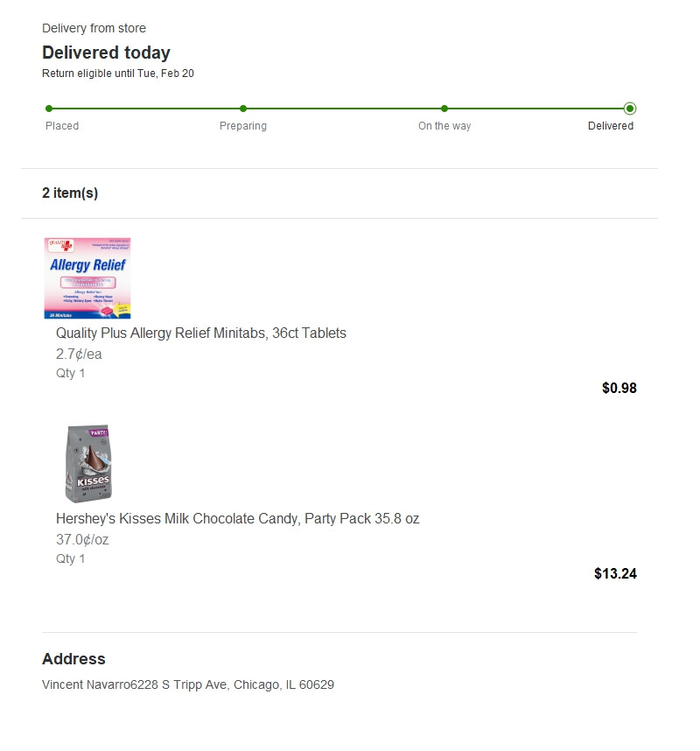This screenshot has height=751, width=700.
Task: Select the Delivered label
Action: (x=611, y=126)
